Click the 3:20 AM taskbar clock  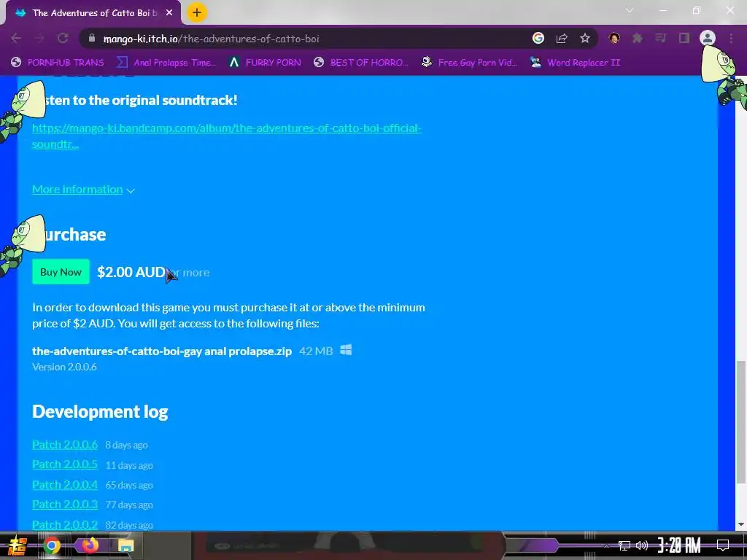point(679,545)
